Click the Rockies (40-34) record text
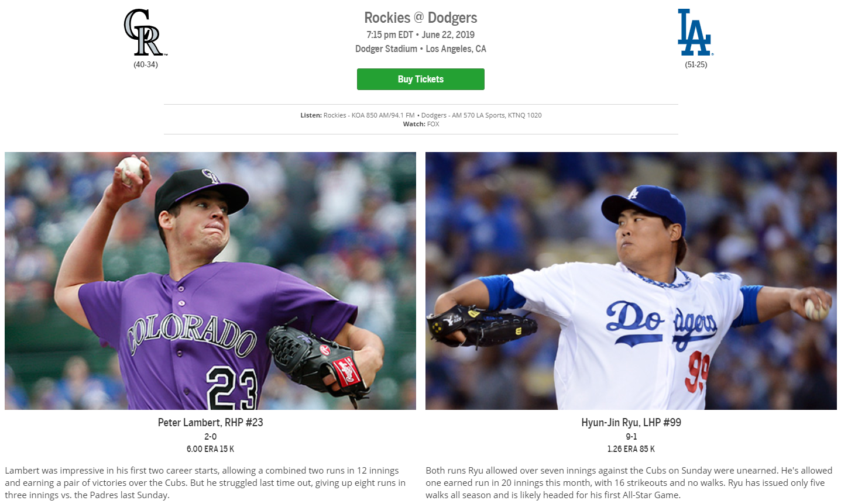 pos(146,64)
